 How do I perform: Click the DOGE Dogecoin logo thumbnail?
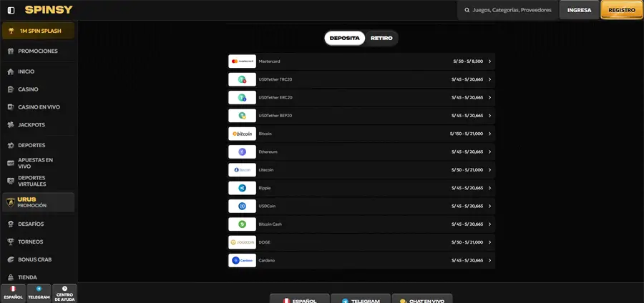(x=243, y=242)
